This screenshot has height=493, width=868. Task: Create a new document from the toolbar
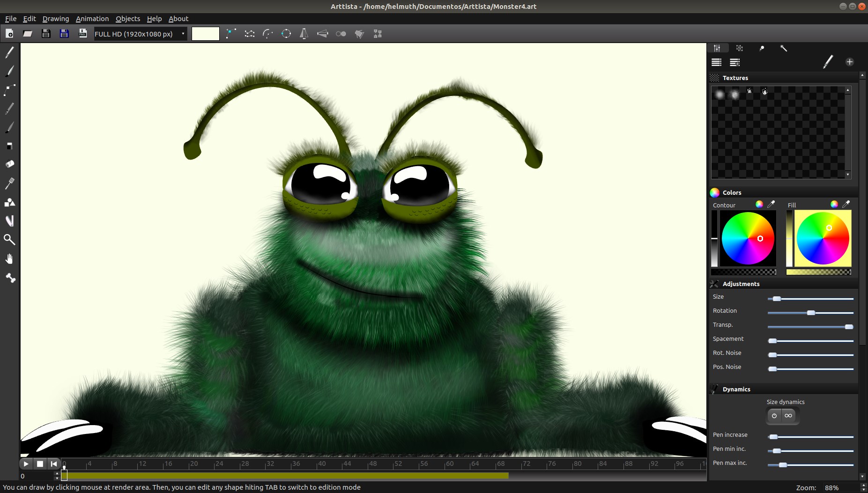9,34
